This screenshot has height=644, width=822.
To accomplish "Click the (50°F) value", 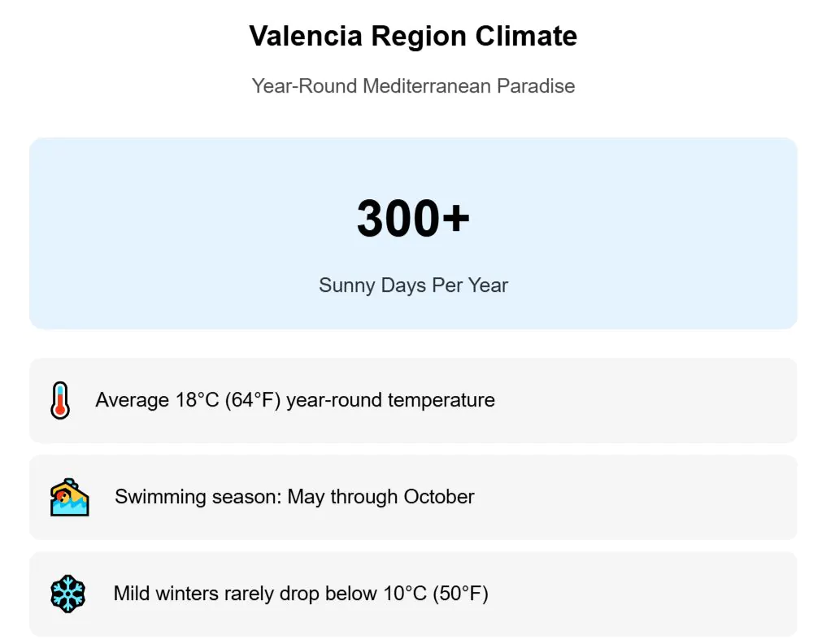I will coord(460,594).
